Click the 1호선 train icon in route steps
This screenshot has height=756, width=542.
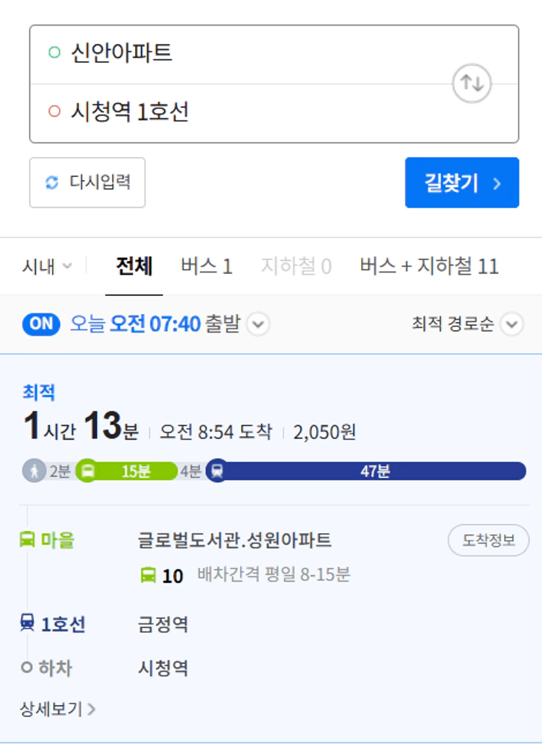point(27,622)
